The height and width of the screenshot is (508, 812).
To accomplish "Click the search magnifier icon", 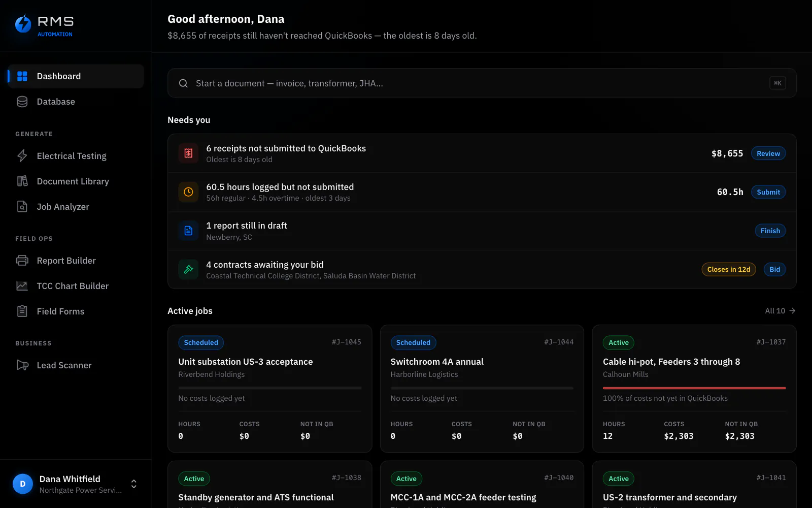I will pos(183,83).
